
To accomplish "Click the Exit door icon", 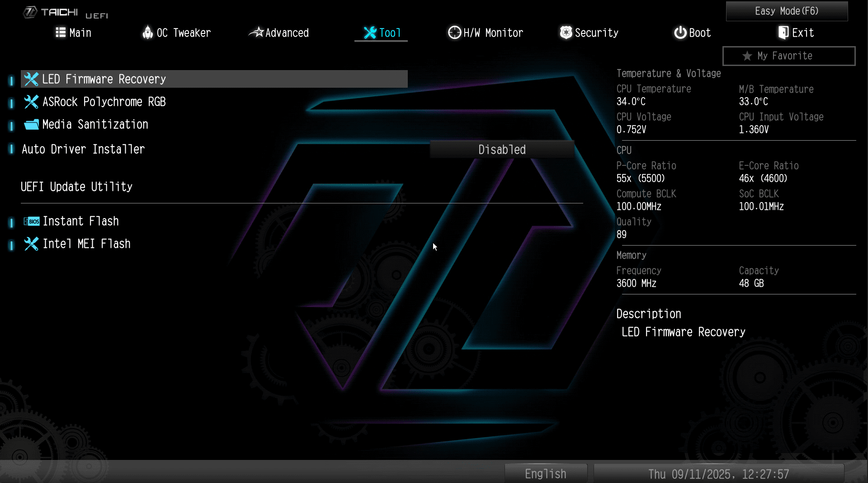I will coord(783,33).
